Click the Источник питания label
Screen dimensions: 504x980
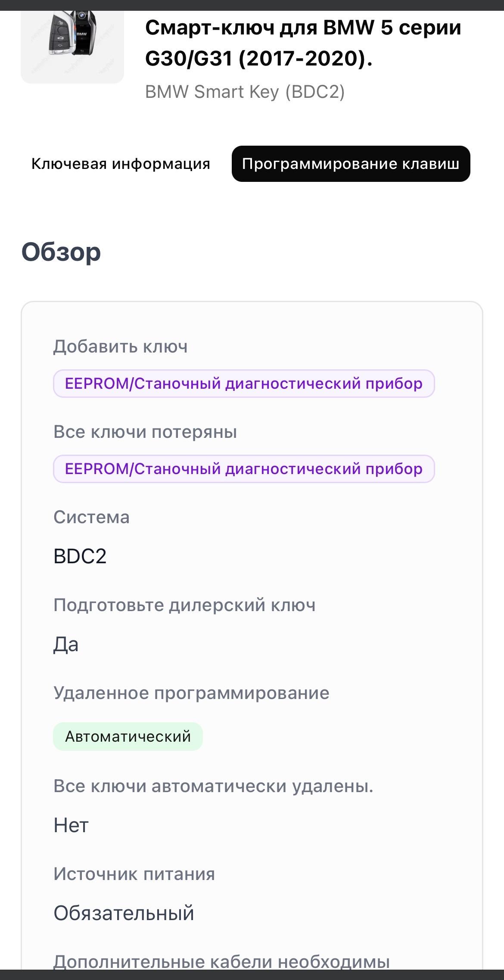(134, 874)
